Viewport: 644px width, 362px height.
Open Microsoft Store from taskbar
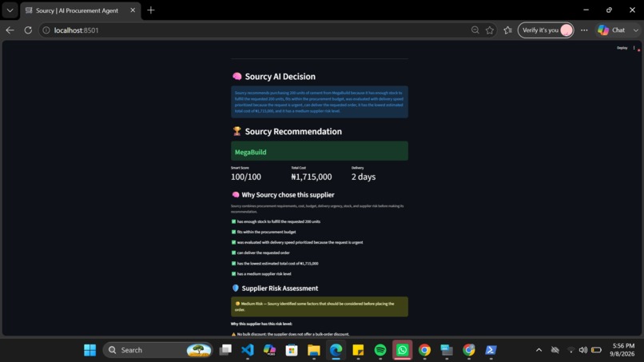click(x=292, y=350)
